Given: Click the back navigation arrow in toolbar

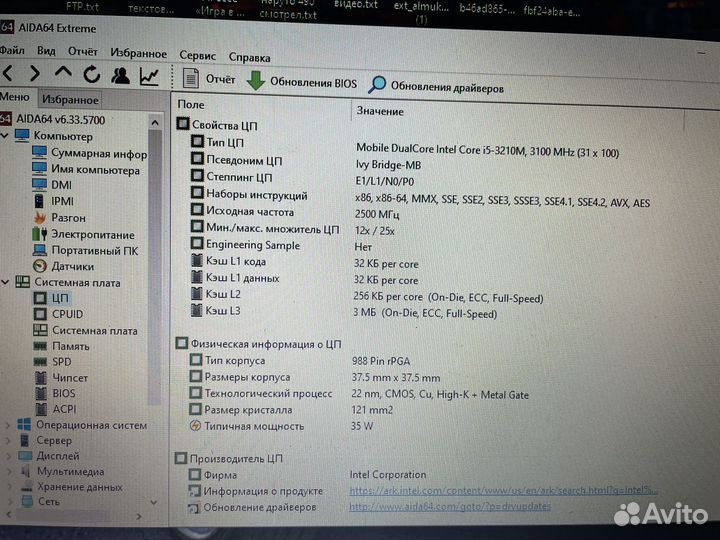Looking at the screenshot, I should coord(8,74).
